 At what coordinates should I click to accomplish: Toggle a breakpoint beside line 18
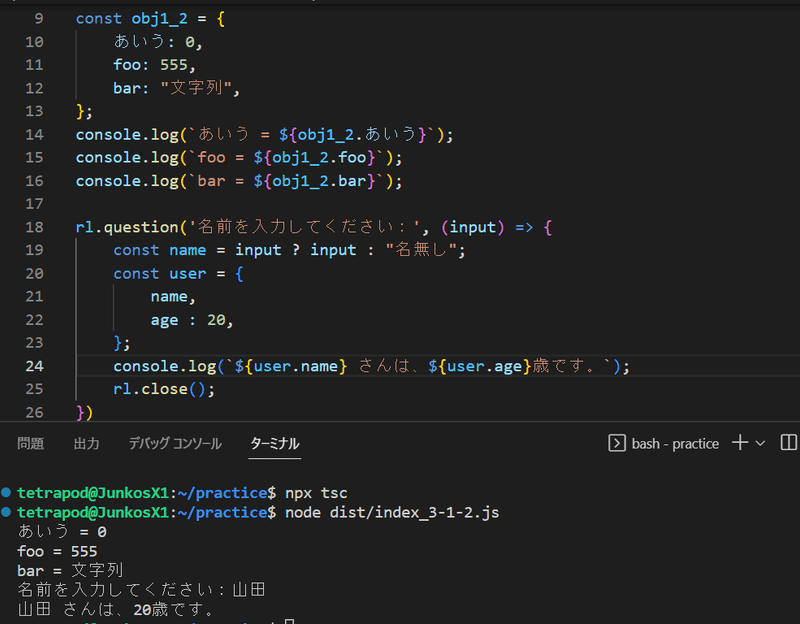[x=14, y=227]
